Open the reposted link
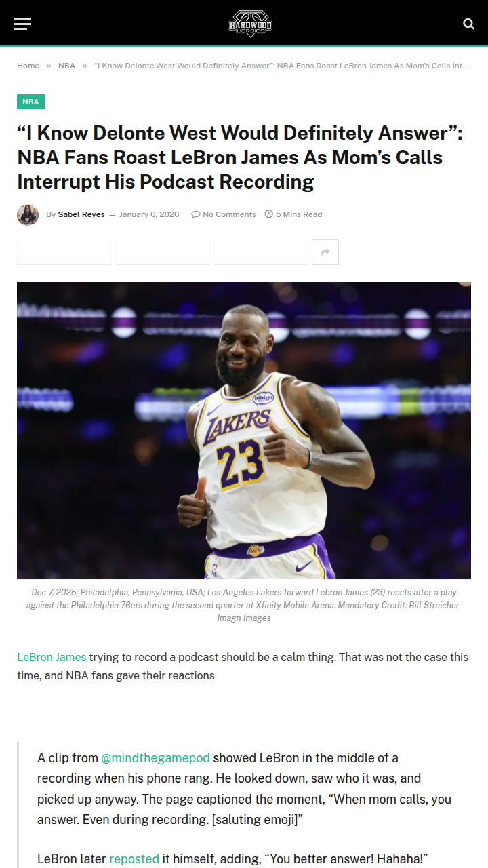The image size is (488, 868). (134, 859)
